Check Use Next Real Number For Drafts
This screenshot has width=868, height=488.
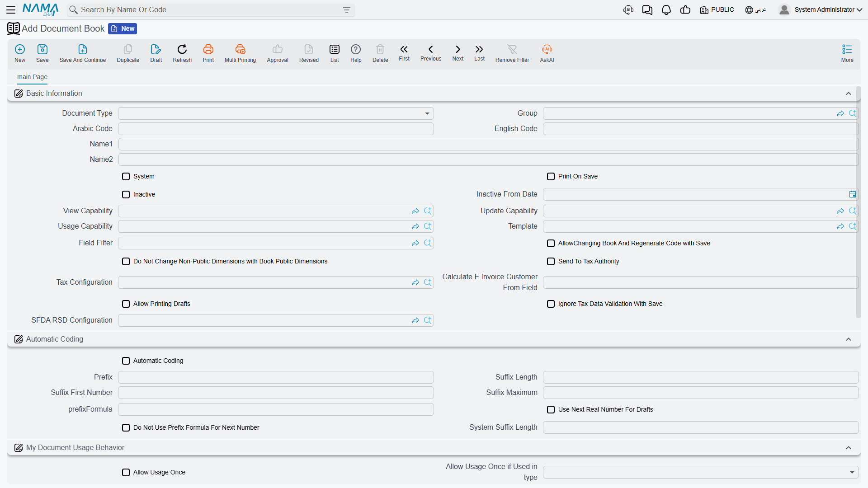tap(551, 410)
